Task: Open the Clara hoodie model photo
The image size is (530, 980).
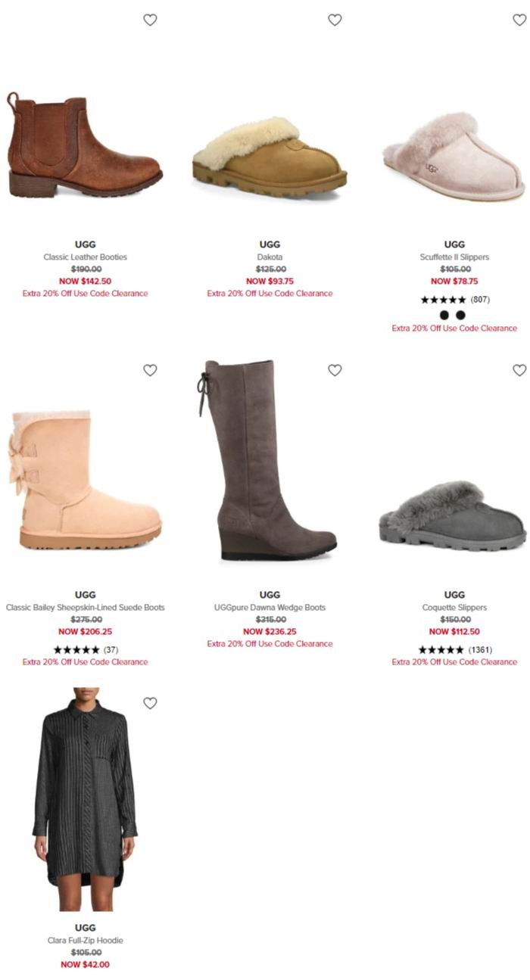Action: tap(85, 799)
